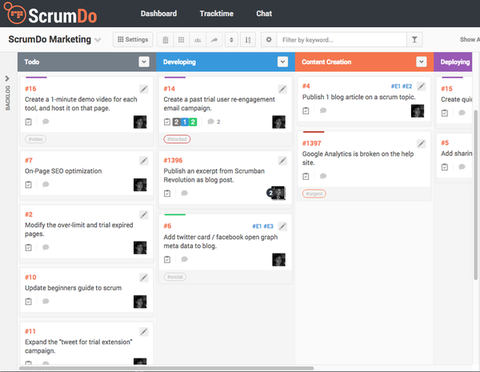Open filter options gear icon
Screen dimensions: 480x372
[x=269, y=40]
